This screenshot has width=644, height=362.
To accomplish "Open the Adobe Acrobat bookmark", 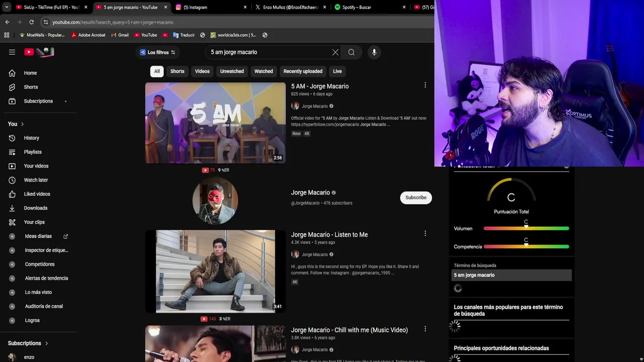I will pyautogui.click(x=88, y=35).
